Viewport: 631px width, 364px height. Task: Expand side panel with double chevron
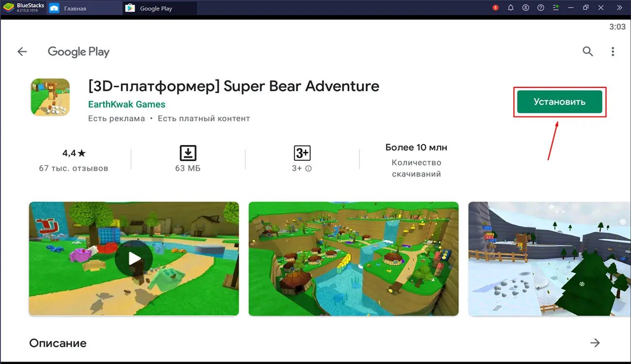coord(619,8)
